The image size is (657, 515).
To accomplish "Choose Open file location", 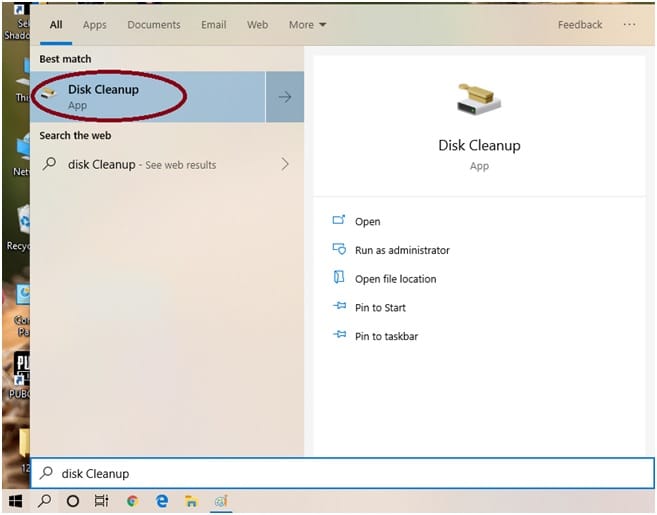I will 396,279.
